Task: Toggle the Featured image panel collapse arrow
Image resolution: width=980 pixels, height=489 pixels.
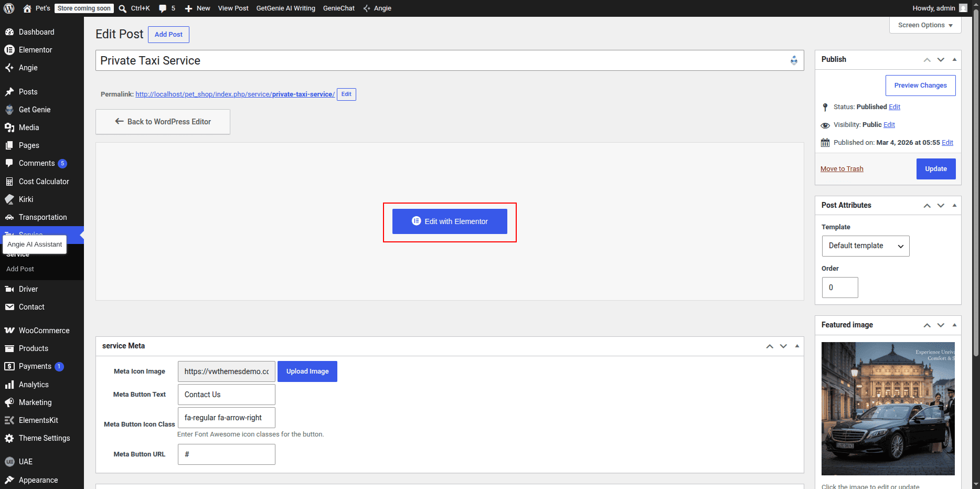Action: 954,325
